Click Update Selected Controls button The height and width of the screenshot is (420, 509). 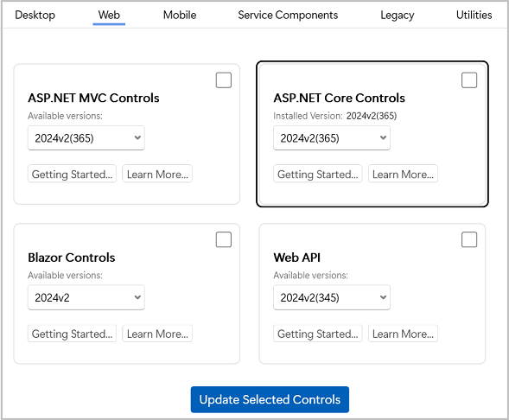[270, 399]
